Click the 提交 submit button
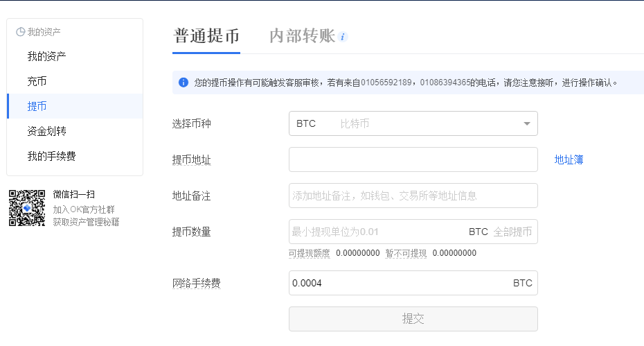This screenshot has height=346, width=644. click(413, 319)
